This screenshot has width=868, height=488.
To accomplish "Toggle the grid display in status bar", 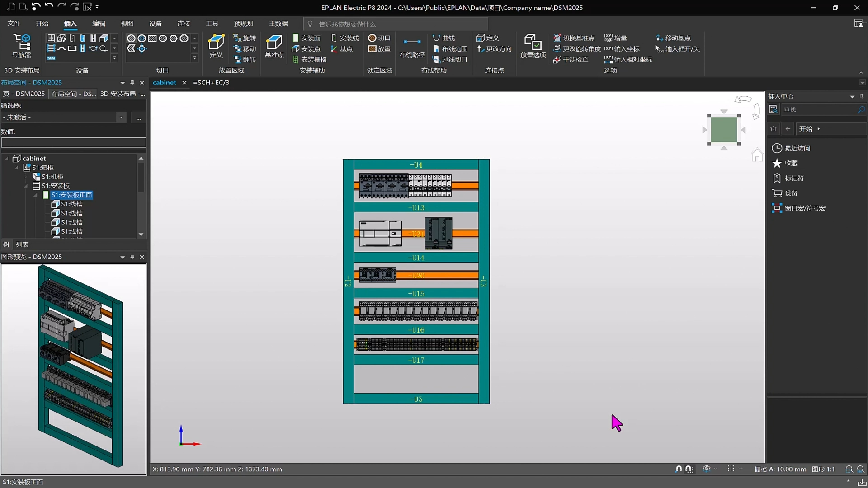I will (x=731, y=469).
